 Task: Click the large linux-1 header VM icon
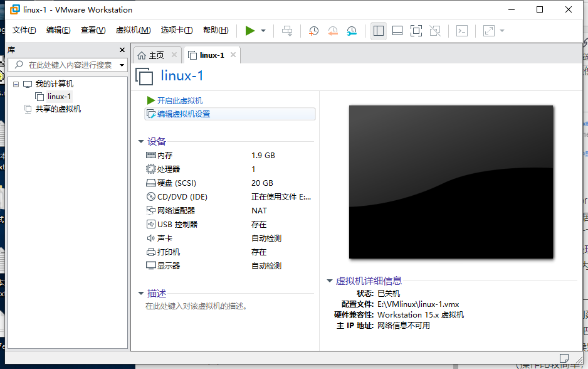point(144,76)
